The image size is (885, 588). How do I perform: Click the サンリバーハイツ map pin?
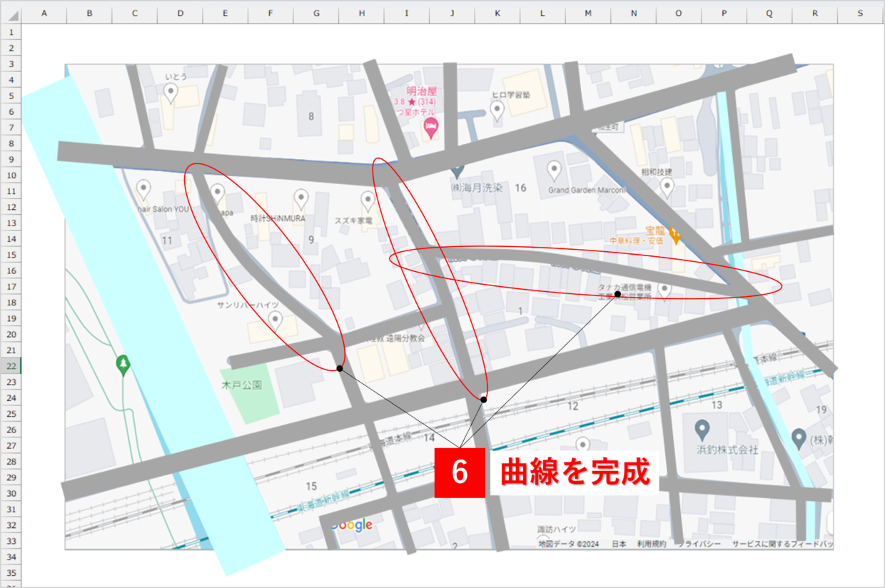(x=274, y=321)
